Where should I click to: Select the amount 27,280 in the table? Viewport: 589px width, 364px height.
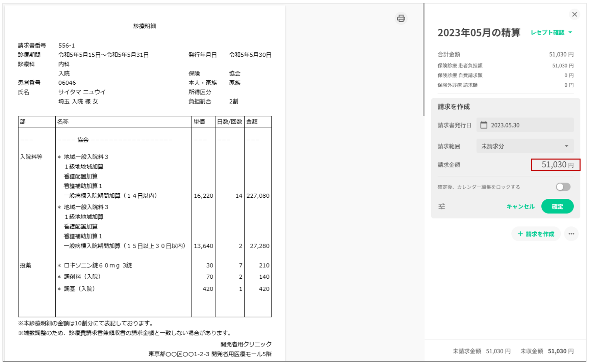(260, 246)
